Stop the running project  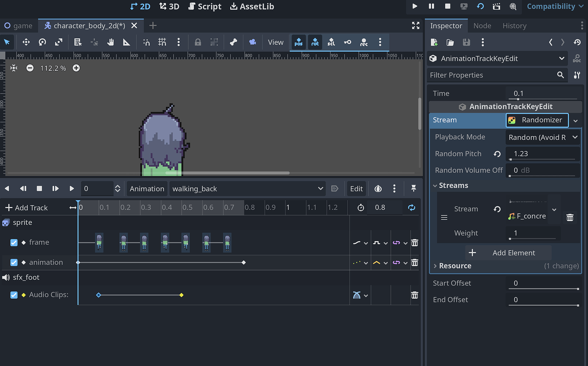click(448, 6)
